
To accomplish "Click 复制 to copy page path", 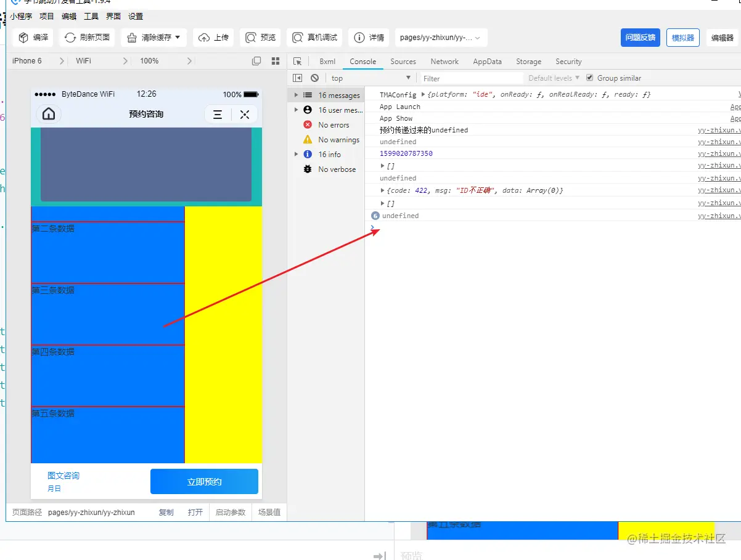I will tap(166, 512).
